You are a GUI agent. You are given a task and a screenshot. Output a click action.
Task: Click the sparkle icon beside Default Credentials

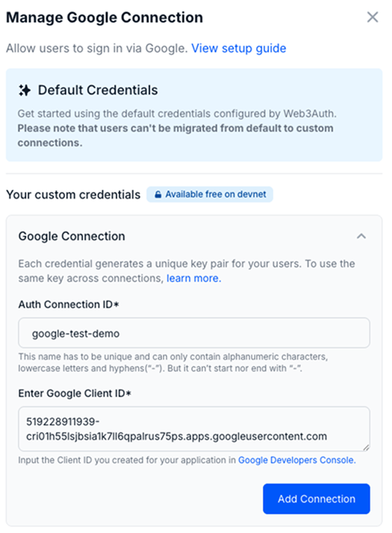25,90
